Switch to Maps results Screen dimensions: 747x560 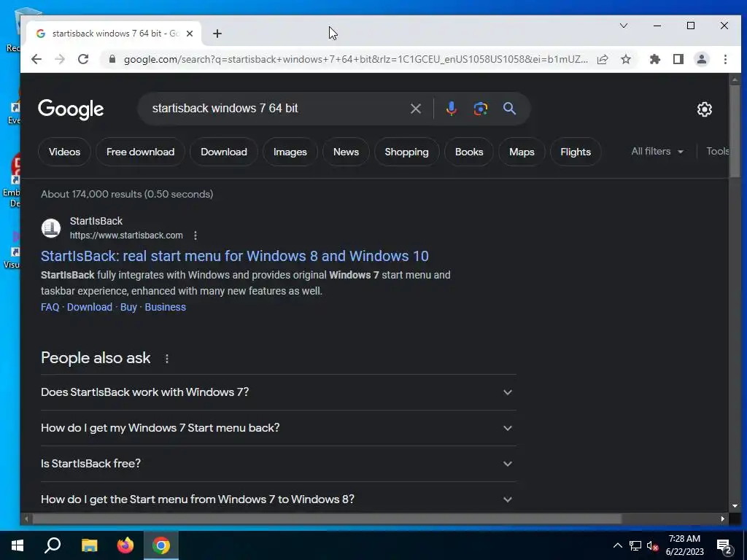coord(522,152)
